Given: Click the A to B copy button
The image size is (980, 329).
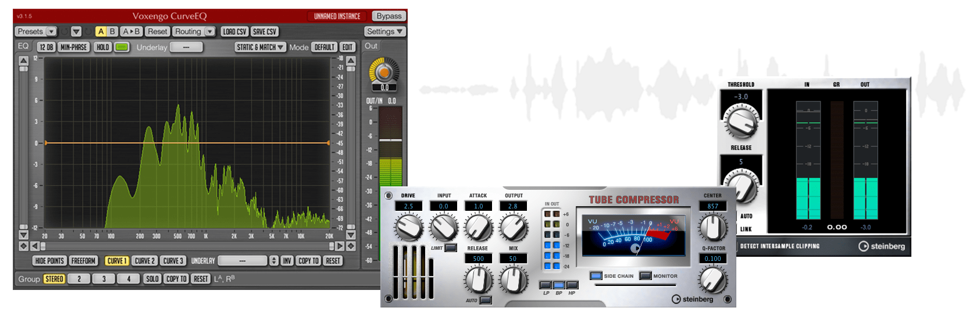Looking at the screenshot, I should 131,31.
